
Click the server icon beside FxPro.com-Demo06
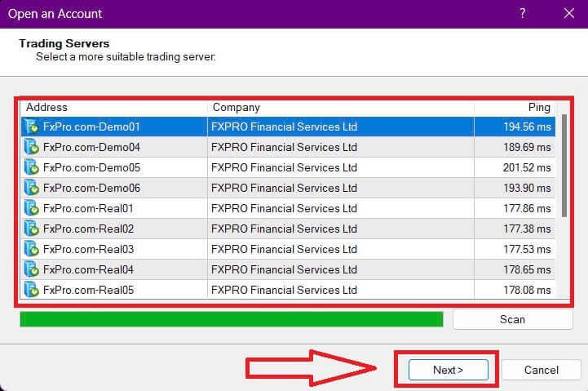point(32,188)
